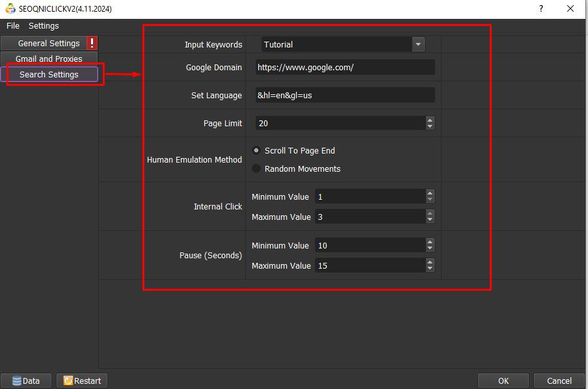Click the restart arrow icon
The height and width of the screenshot is (389, 588).
[68, 381]
